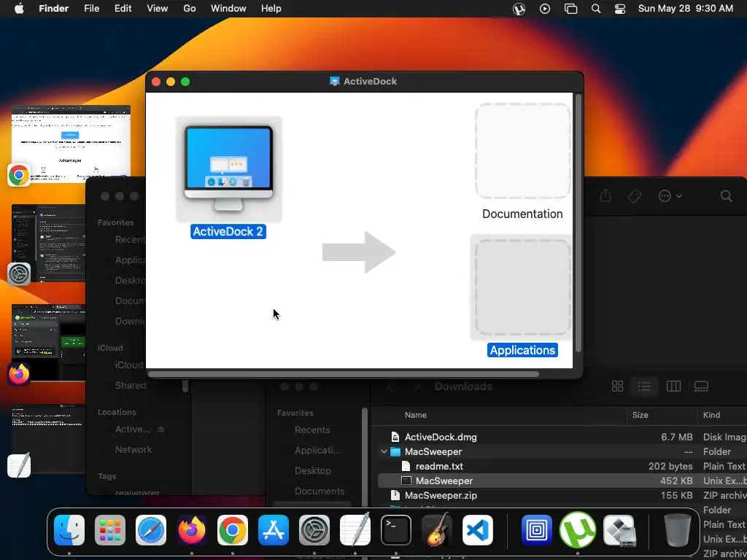Open the Window menu

tap(228, 9)
